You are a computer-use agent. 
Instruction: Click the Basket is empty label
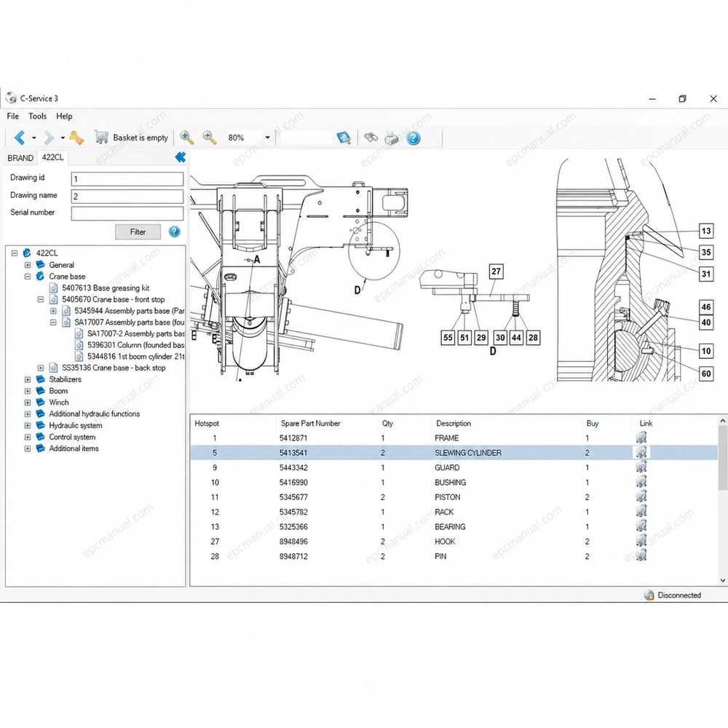(141, 138)
